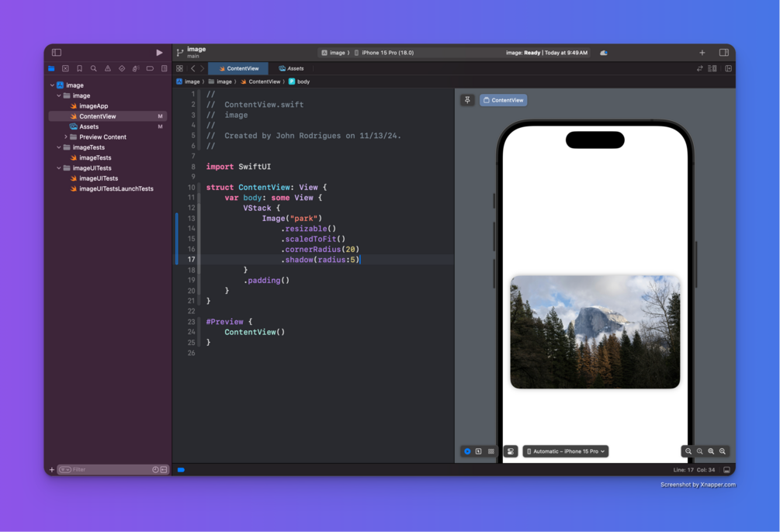The height and width of the screenshot is (532, 780).
Task: Click the ContentView preview chip button
Action: coord(503,100)
